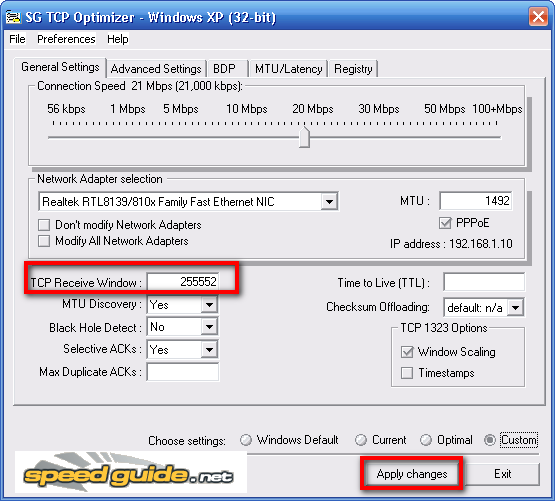Click the Exit button
Viewport: 555px width, 501px height.
tap(503, 474)
